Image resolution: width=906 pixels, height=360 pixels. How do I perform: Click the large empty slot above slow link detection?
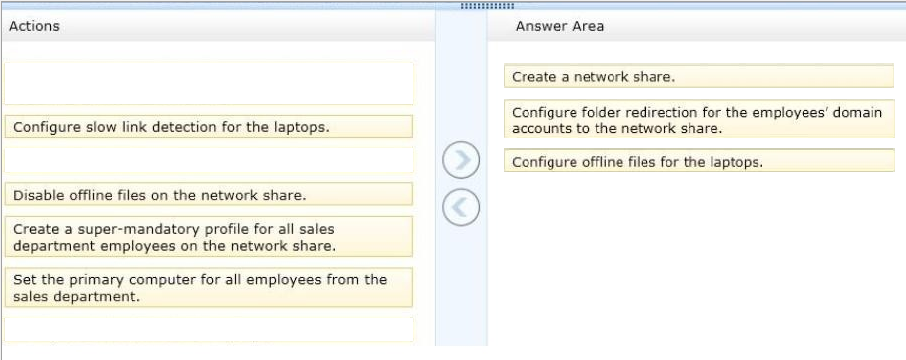(x=209, y=83)
